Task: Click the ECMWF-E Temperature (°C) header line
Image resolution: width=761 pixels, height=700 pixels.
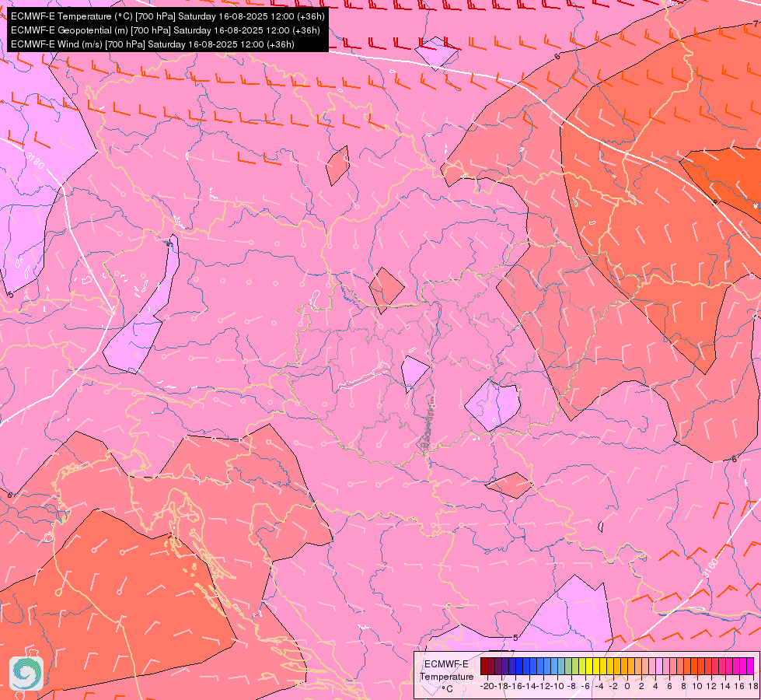Action: 167,16
